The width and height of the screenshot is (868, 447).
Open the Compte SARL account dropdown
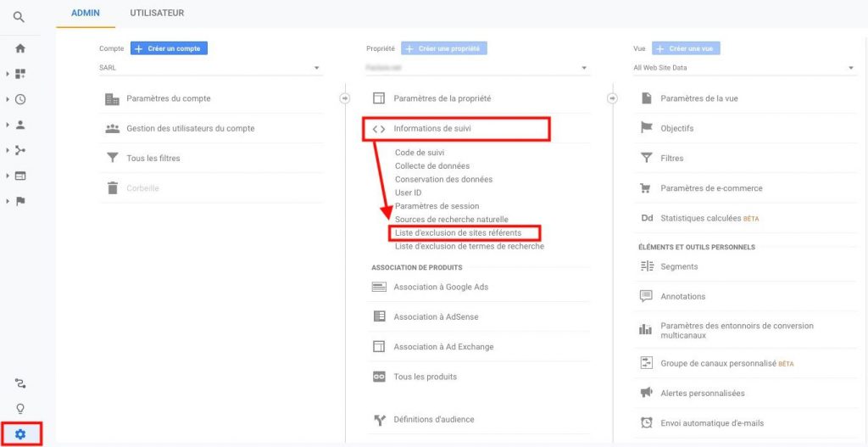coord(210,68)
